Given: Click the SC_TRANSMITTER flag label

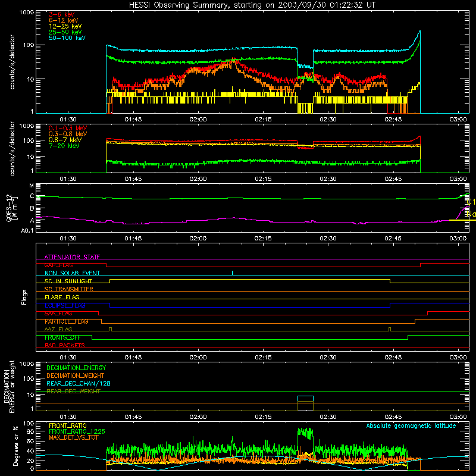Looking at the screenshot, I should (x=68, y=289).
